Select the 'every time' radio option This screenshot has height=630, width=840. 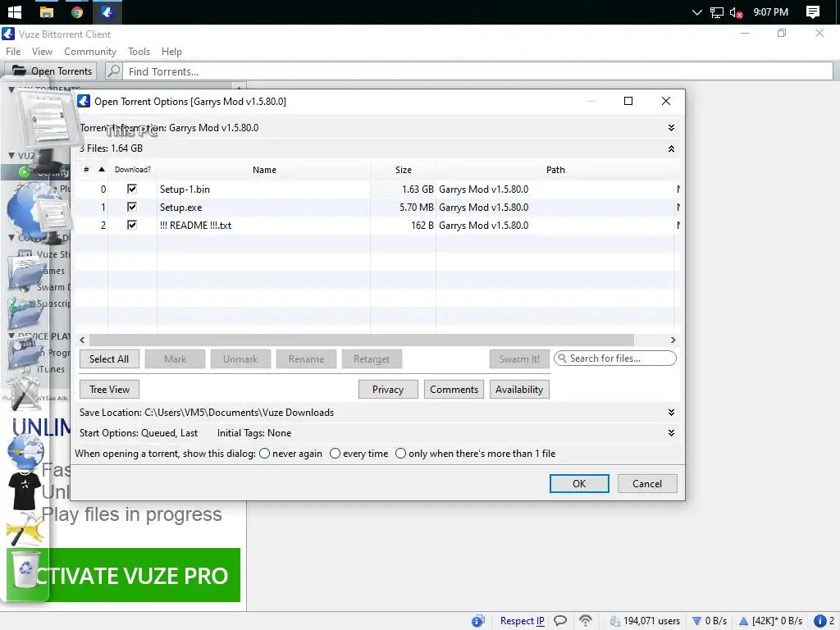click(335, 453)
